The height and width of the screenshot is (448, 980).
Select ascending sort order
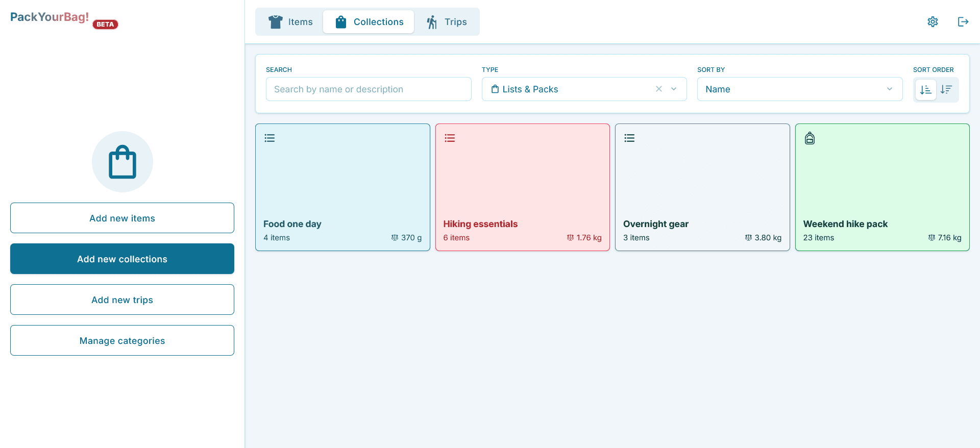(x=925, y=90)
